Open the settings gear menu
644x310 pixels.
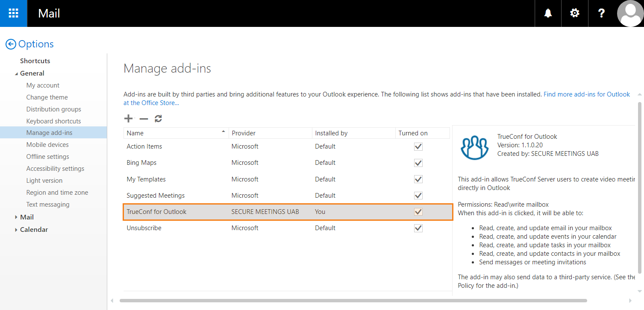click(x=575, y=13)
